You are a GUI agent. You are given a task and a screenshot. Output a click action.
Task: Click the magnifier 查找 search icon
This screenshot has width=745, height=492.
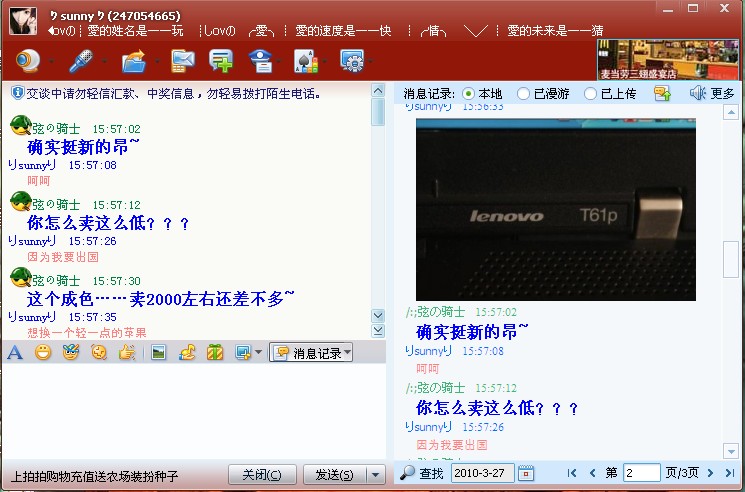coord(407,473)
